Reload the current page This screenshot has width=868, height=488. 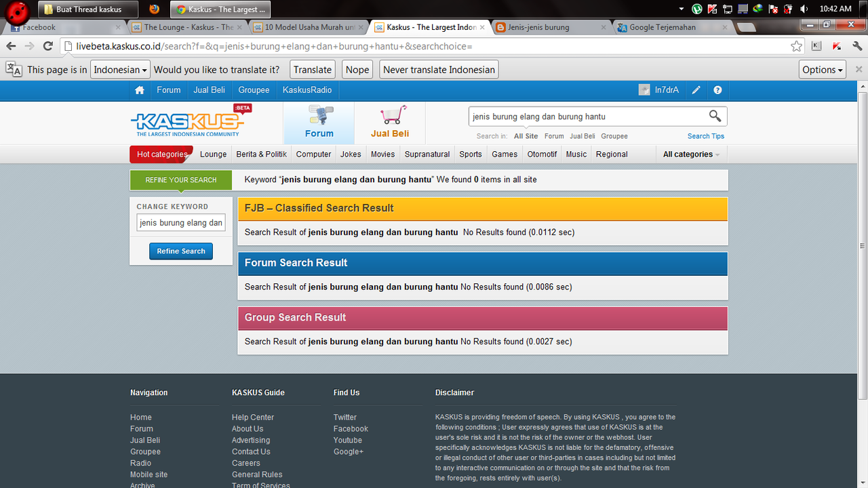(48, 46)
